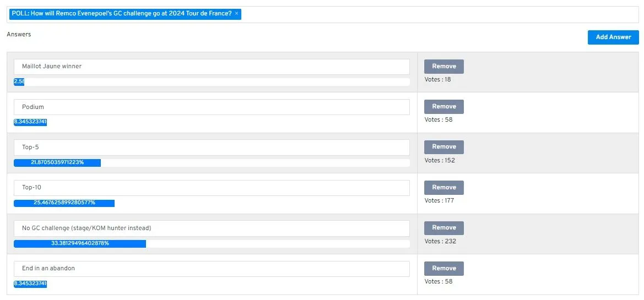The image size is (644, 300).
Task: Edit the No GC challenge answer field
Action: pyautogui.click(x=212, y=228)
